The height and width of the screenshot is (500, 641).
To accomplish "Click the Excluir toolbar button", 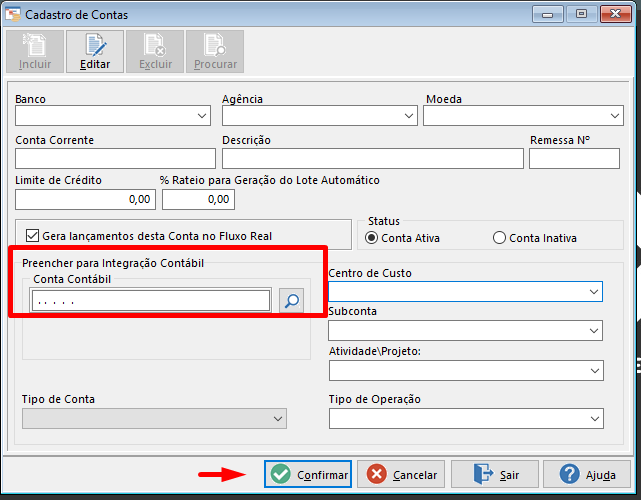I will [155, 52].
